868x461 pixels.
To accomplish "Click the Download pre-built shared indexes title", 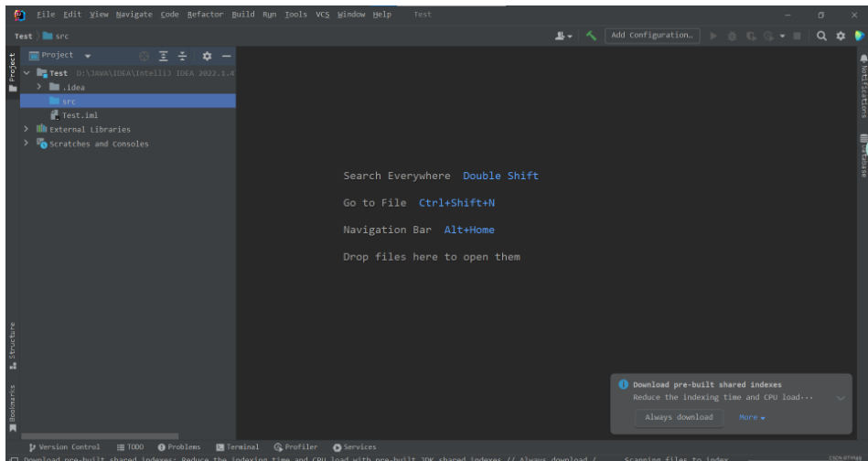I will [x=707, y=384].
